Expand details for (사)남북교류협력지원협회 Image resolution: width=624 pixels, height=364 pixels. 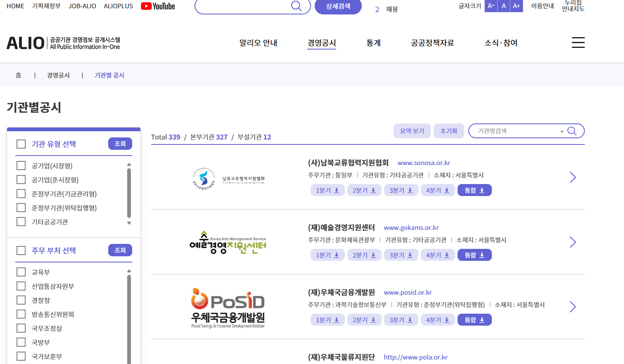point(572,177)
